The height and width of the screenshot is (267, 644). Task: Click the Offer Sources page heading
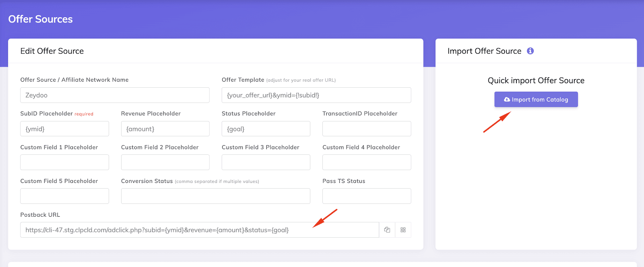coord(40,19)
